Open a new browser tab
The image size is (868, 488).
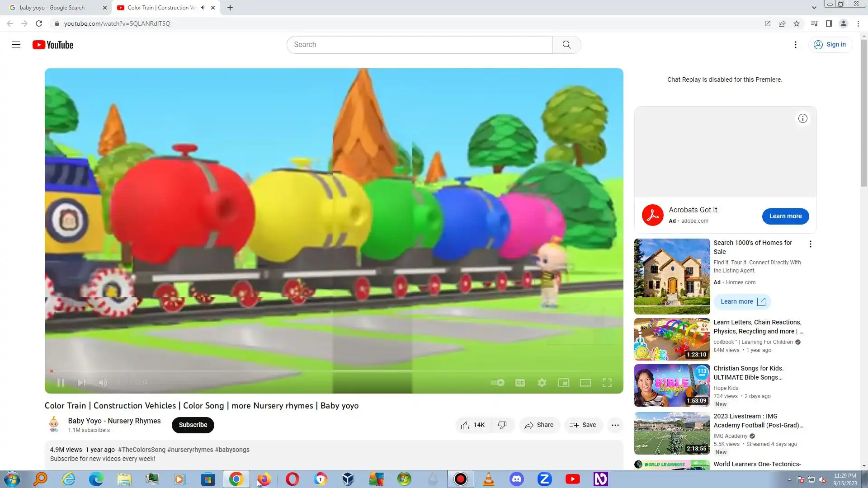(230, 8)
